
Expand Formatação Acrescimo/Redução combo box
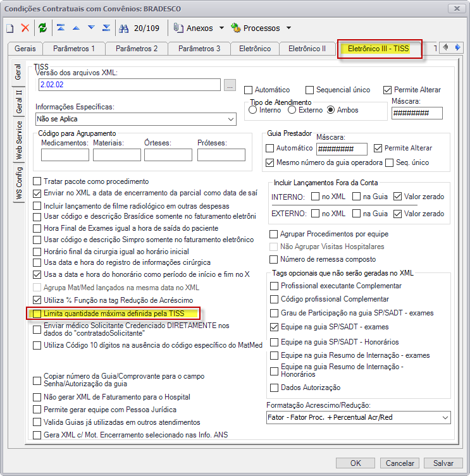[x=445, y=418]
